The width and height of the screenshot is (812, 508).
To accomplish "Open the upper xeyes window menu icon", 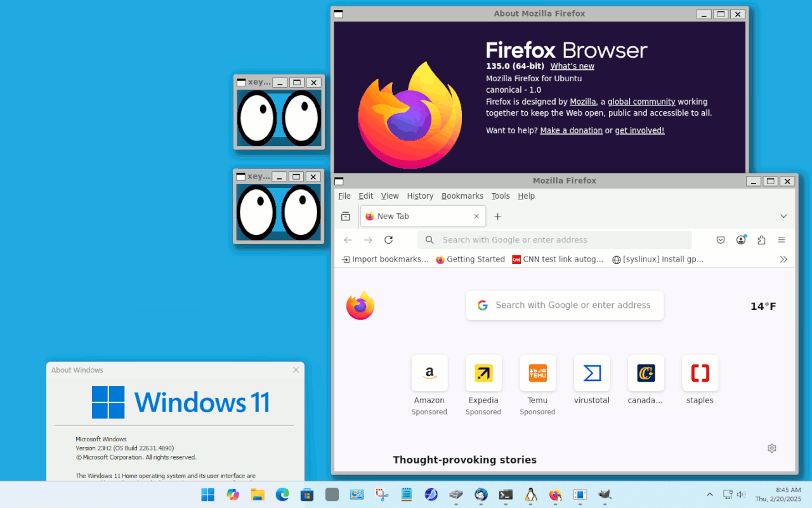I will click(241, 83).
